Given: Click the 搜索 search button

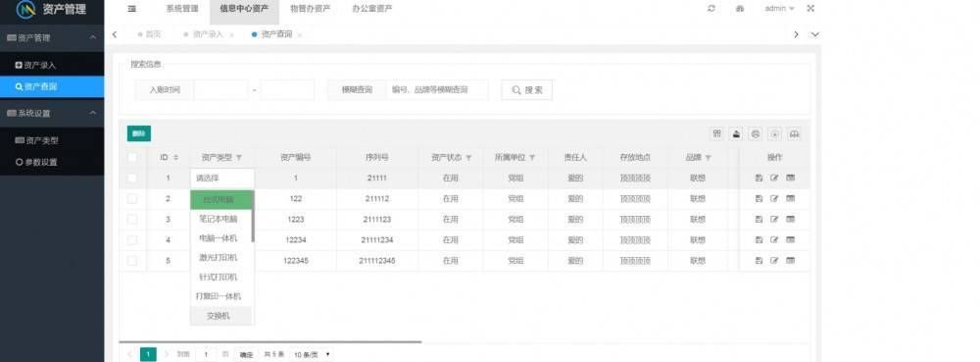Looking at the screenshot, I should coord(527,90).
